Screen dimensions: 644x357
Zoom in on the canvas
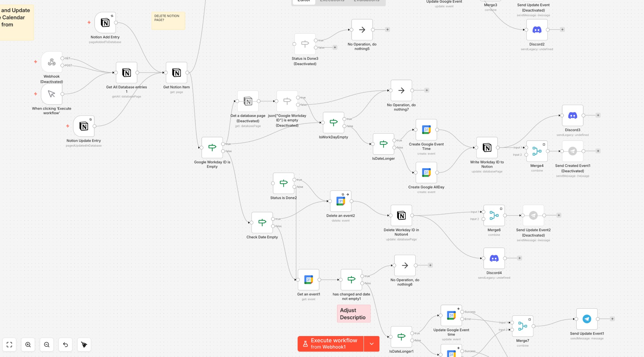point(28,345)
